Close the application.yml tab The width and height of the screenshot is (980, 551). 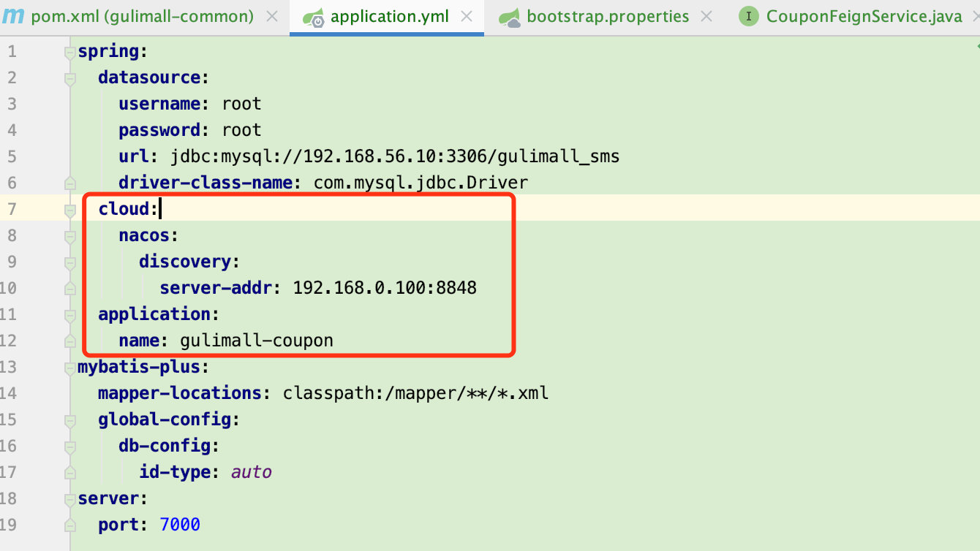[467, 17]
